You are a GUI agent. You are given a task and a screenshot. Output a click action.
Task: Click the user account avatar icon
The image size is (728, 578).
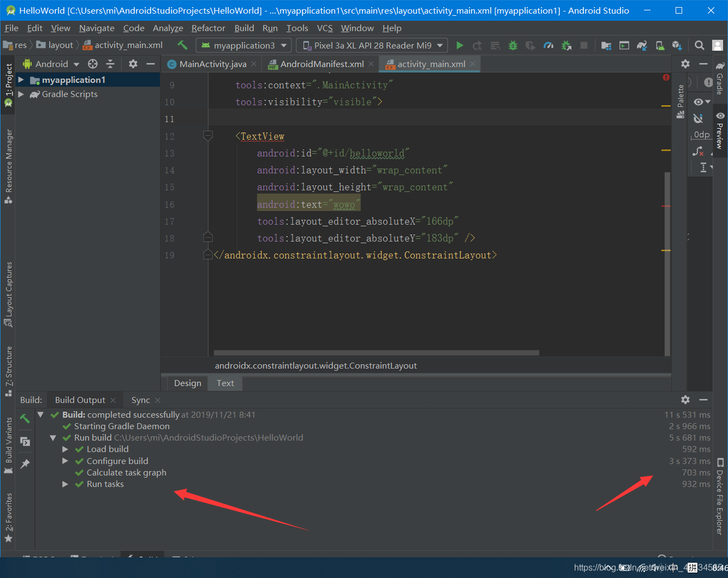(718, 45)
